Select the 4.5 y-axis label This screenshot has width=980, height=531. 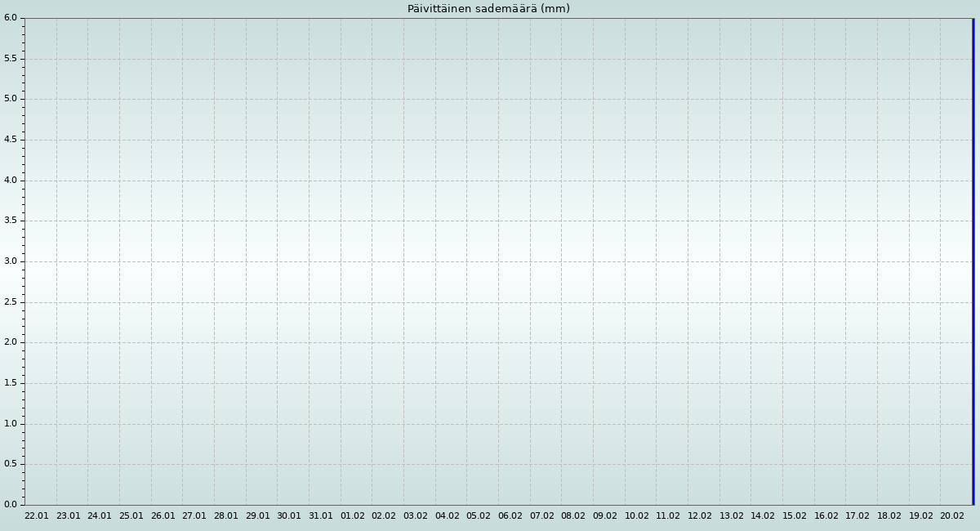click(10, 140)
